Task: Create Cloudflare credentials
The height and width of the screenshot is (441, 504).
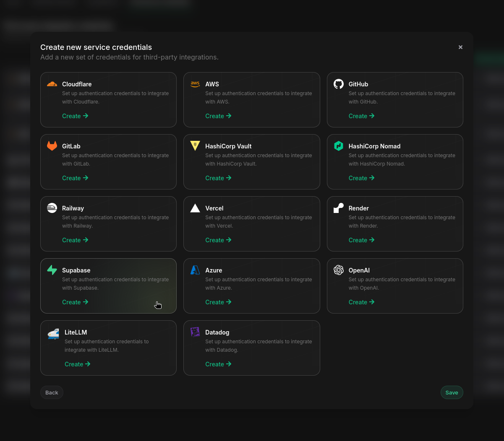Action: pyautogui.click(x=75, y=116)
